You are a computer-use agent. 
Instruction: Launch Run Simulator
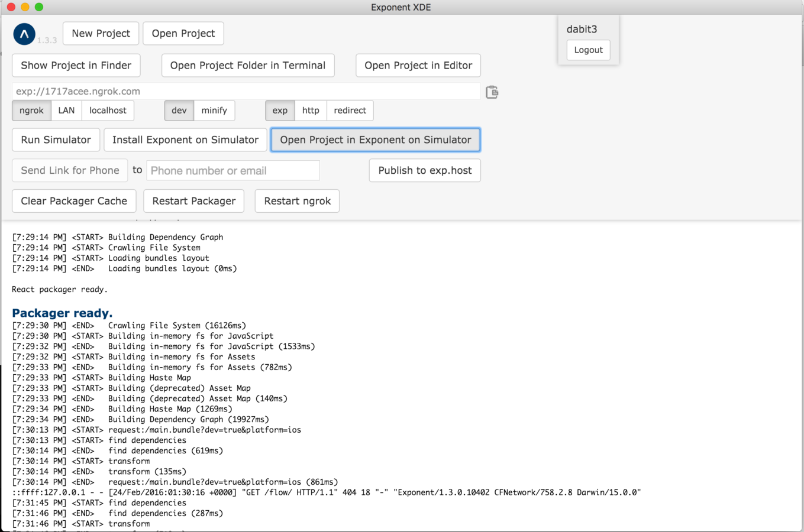56,140
